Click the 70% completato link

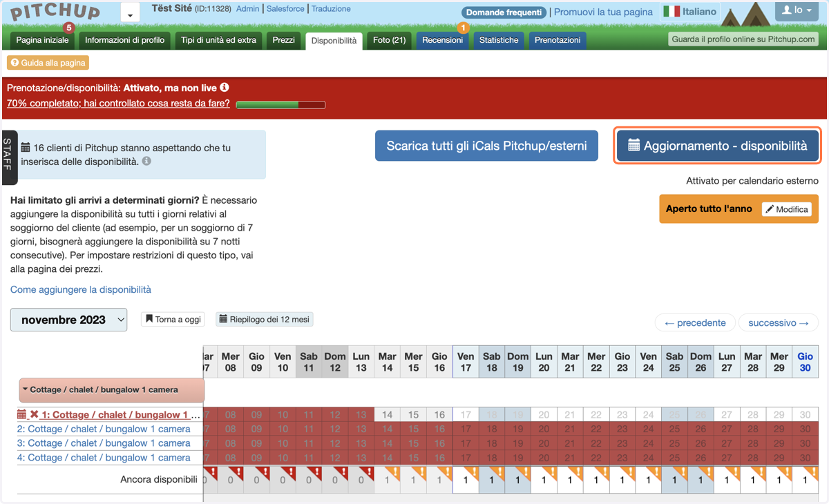click(x=118, y=104)
